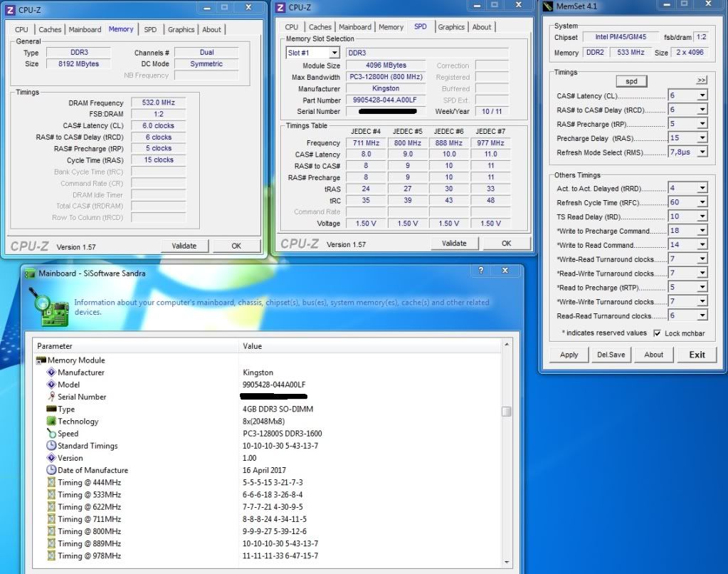Click the Version row icon in Sandra
Screen dimensions: 728x574
[51, 458]
